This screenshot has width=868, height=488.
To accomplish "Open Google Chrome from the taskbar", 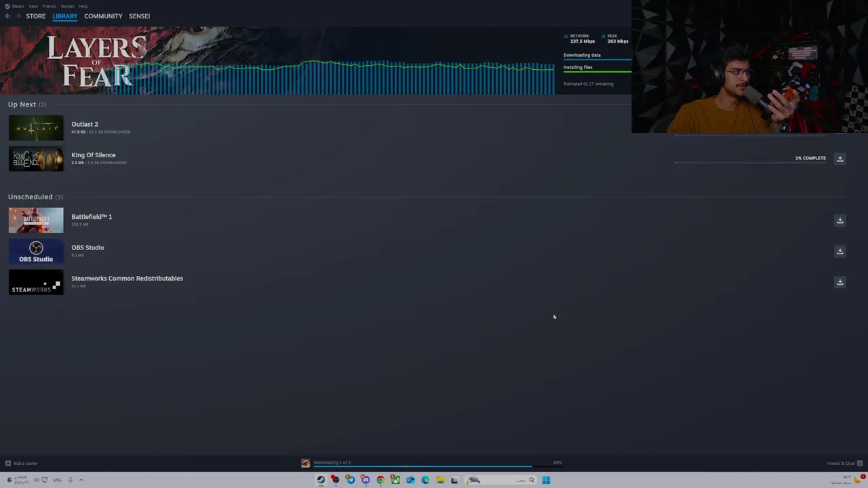I will [x=380, y=480].
